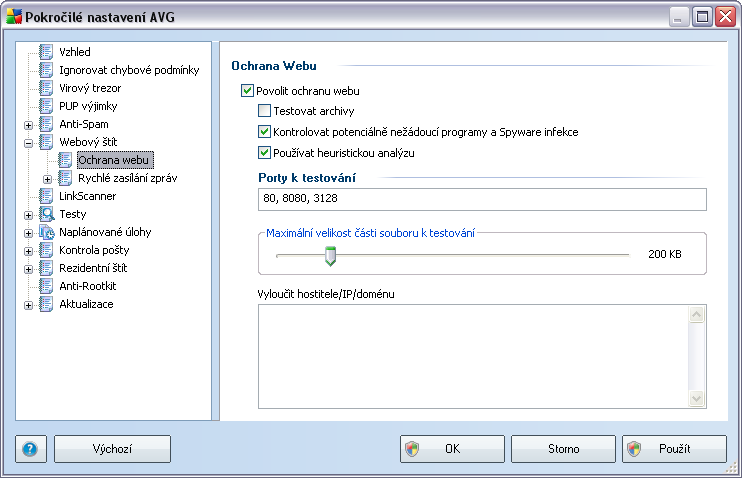Select Rezidentní štít label in tree
The image size is (742, 478).
click(x=93, y=268)
